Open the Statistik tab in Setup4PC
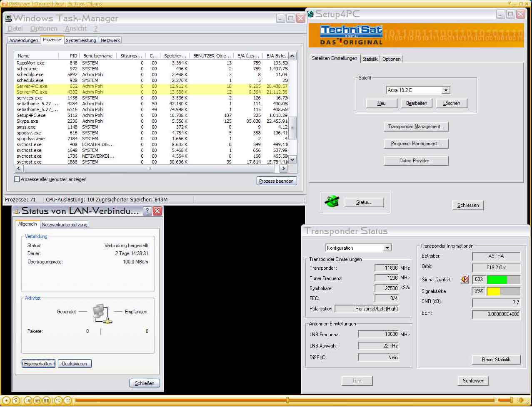532x407 pixels. (x=370, y=59)
